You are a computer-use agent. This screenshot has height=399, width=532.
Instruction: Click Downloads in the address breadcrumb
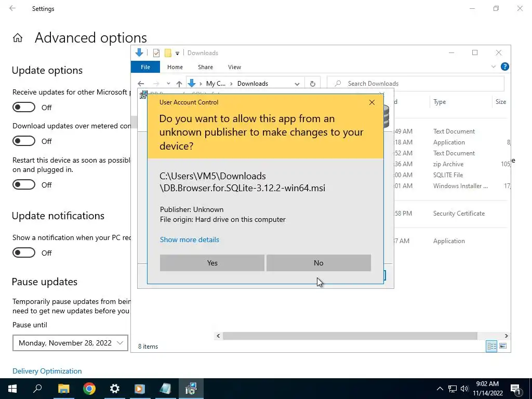(252, 84)
